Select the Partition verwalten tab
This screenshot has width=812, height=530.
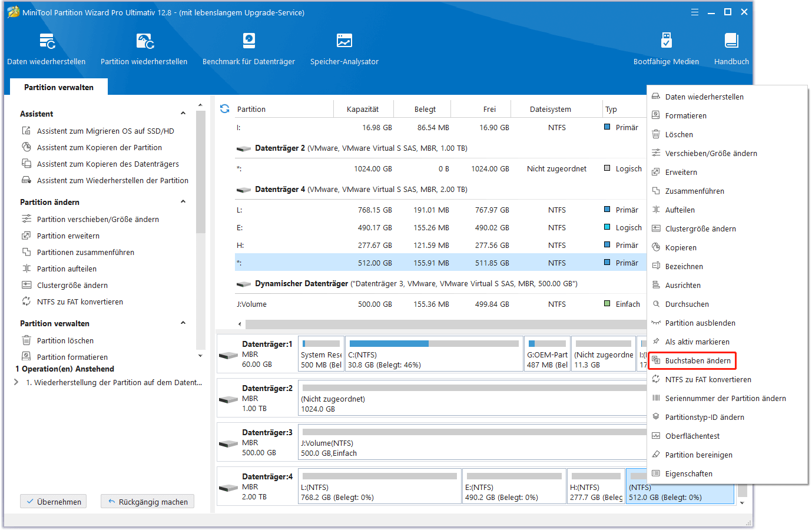pos(59,87)
